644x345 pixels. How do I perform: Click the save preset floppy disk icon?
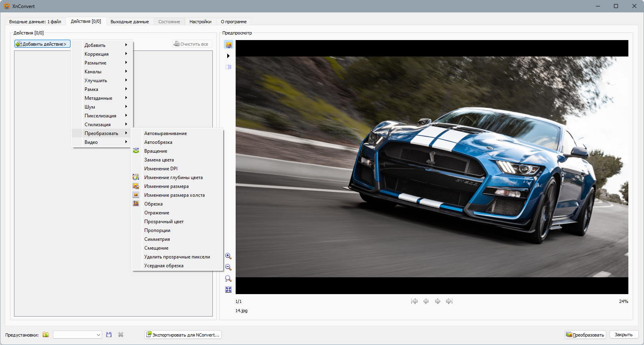[x=109, y=335]
